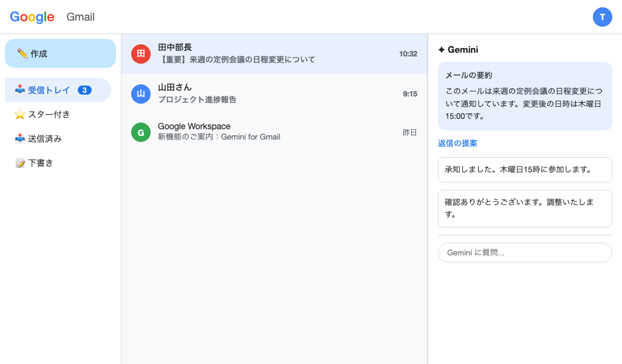Click the Google Workspace green avatar
This screenshot has width=622, height=364.
141,132
